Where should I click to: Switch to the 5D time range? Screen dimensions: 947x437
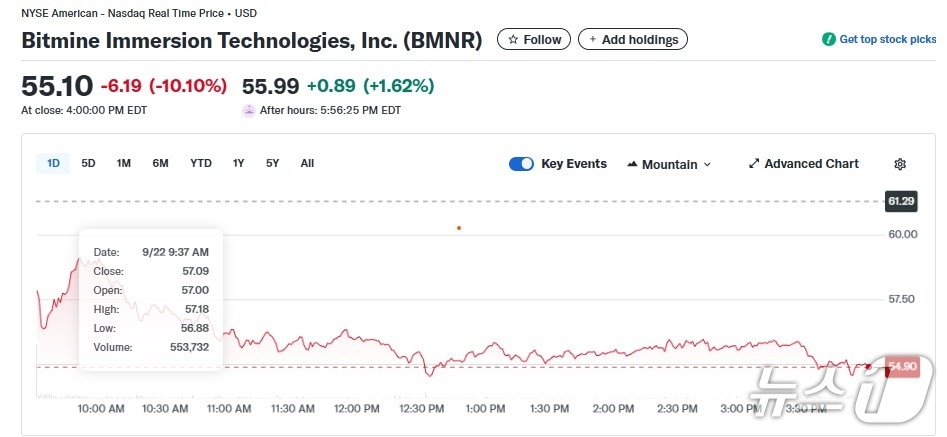(x=88, y=163)
